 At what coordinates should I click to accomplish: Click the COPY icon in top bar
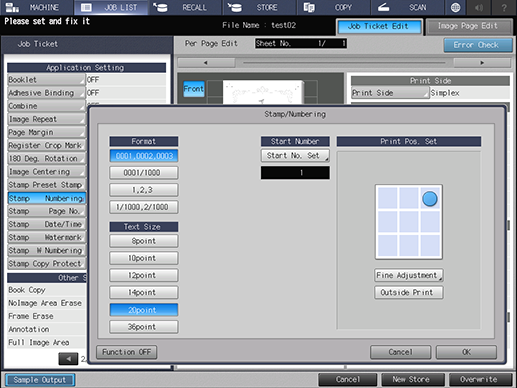point(309,7)
